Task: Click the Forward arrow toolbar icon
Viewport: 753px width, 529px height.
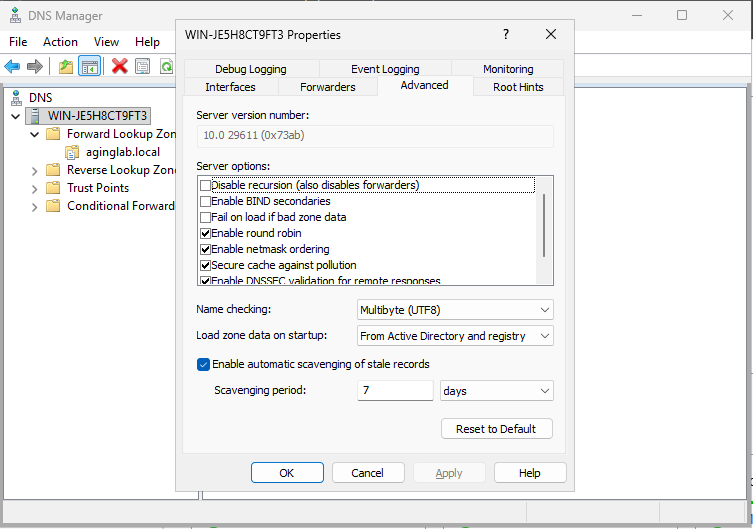Action: click(x=35, y=66)
